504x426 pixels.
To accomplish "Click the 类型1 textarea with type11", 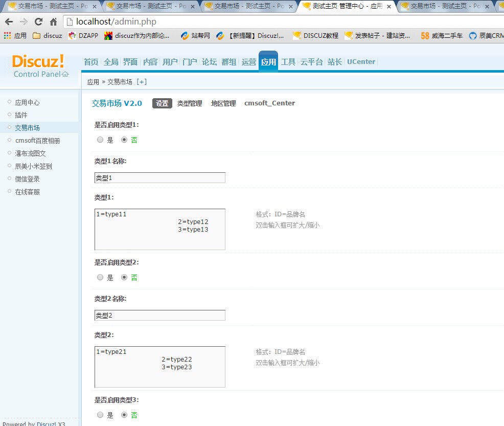I will (x=160, y=229).
